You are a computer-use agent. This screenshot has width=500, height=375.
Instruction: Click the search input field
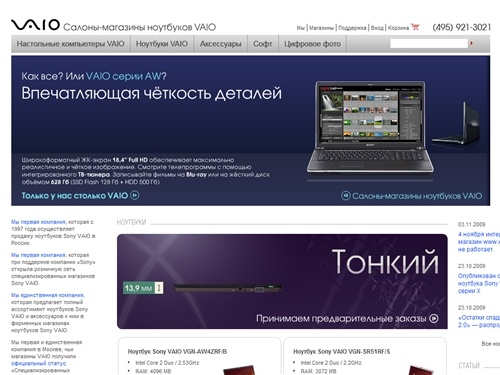(429, 43)
